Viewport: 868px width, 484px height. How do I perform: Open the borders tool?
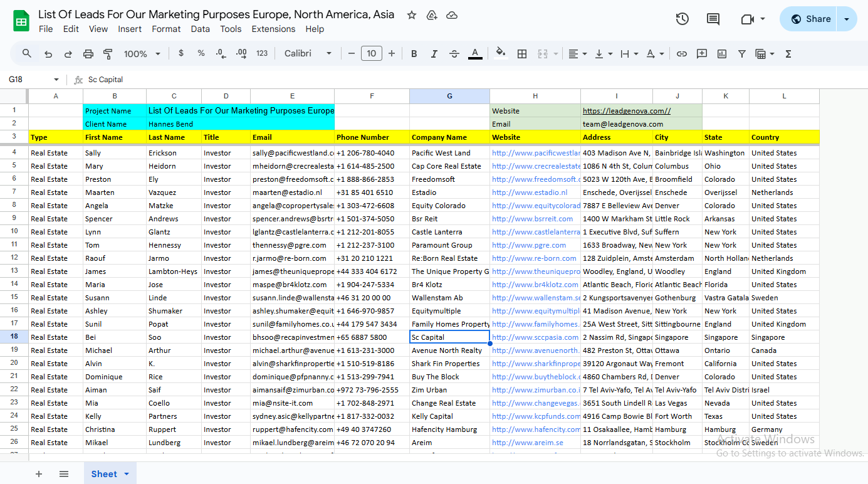tap(521, 54)
